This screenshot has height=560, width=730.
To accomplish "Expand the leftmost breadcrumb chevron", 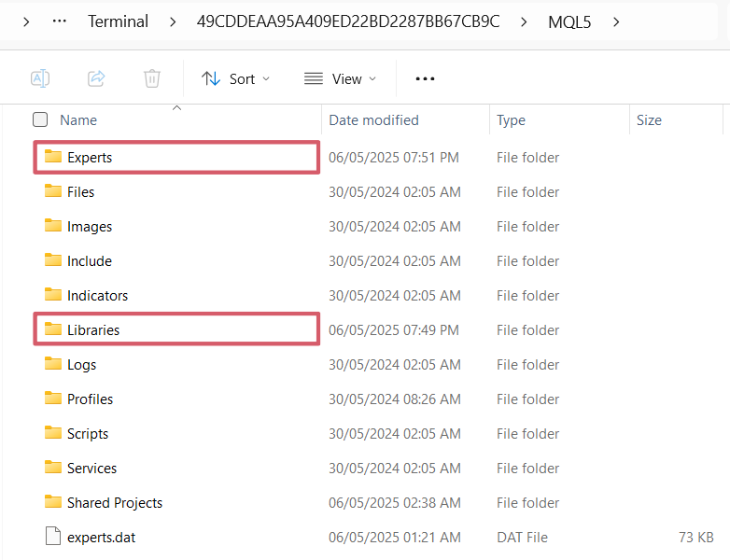I will [26, 21].
